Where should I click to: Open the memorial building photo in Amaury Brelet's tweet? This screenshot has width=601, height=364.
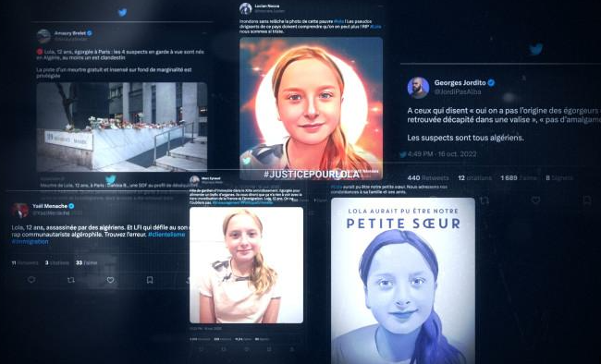(x=122, y=127)
